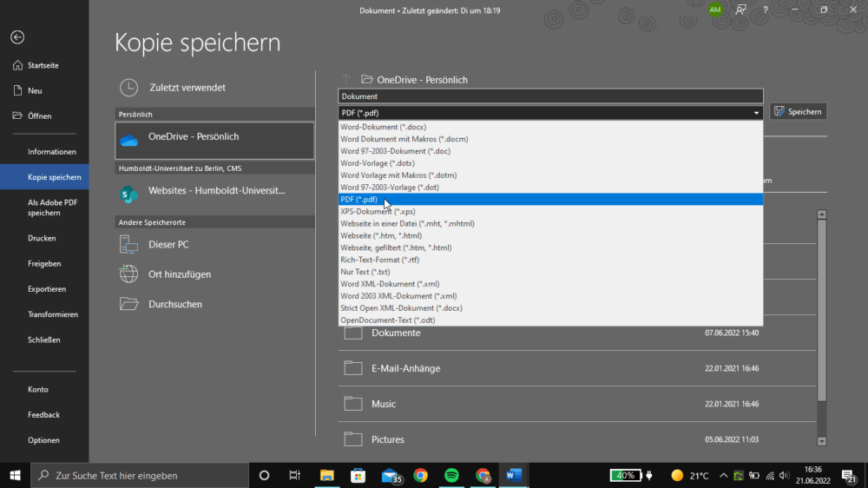
Task: Select OneDrive - Persönlich location
Action: (x=214, y=141)
